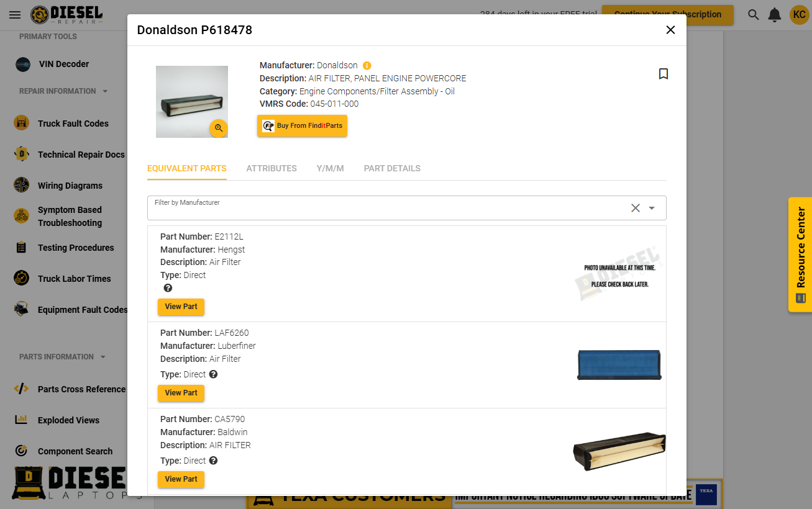812x509 pixels.
Task: Bookmark the Donaldson P618478 part
Action: click(664, 74)
